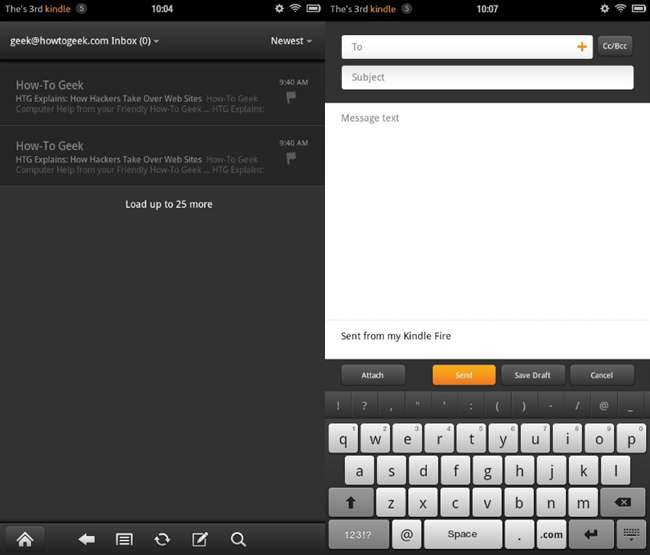The height and width of the screenshot is (555, 650).
Task: Refresh inbox with the sync icon
Action: tap(162, 540)
